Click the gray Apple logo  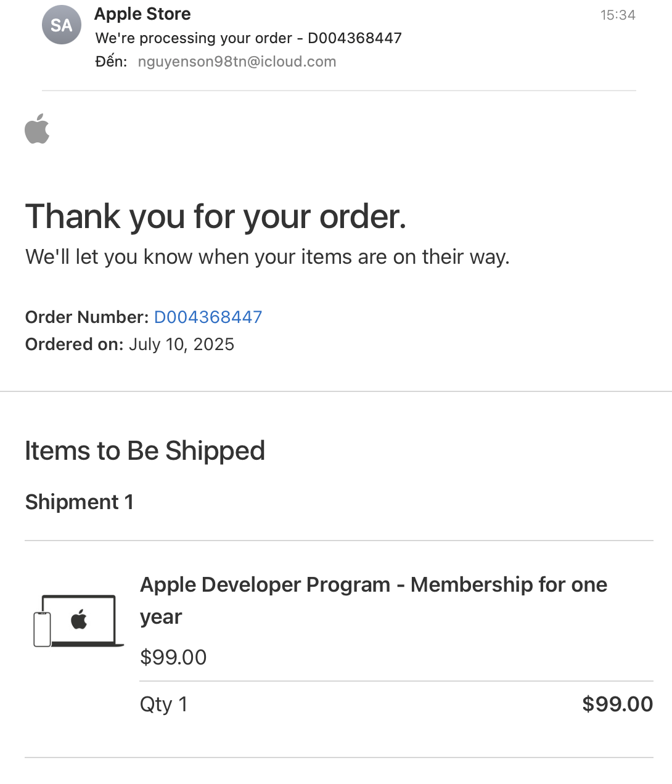[x=37, y=128]
